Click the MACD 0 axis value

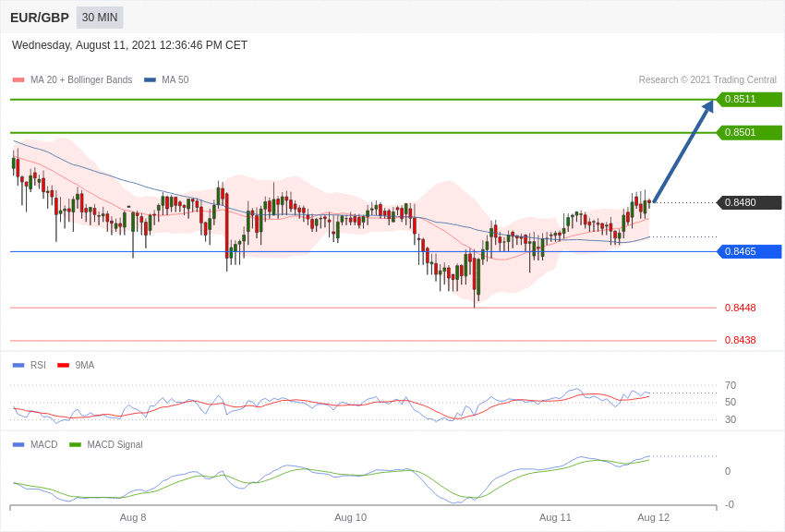coord(728,471)
